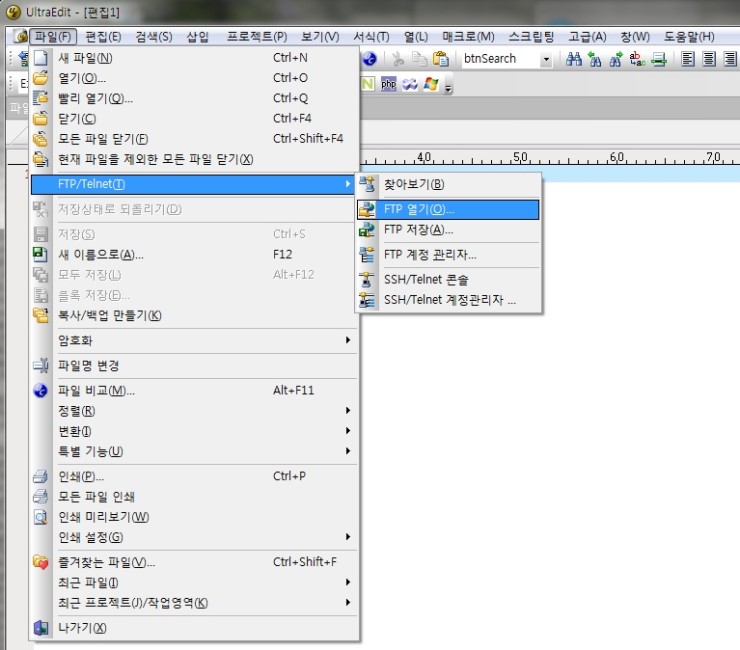Image resolution: width=740 pixels, height=650 pixels.
Task: Choose 모든 파일 닫기 menu entry
Action: point(194,139)
